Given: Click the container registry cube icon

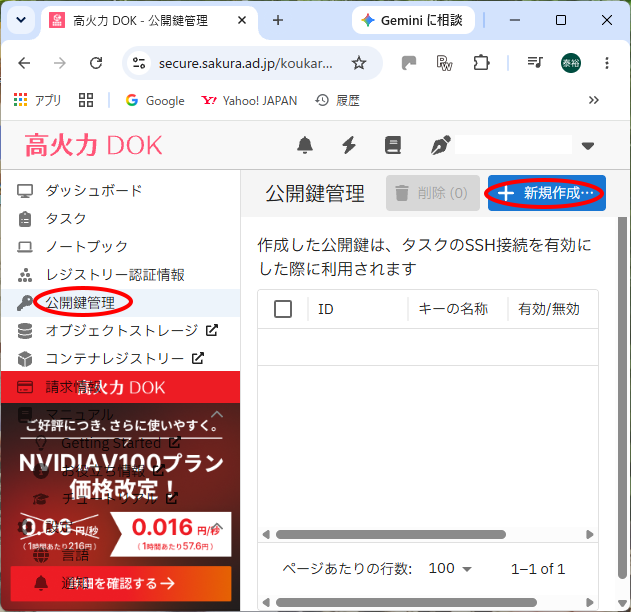Looking at the screenshot, I should coord(25,359).
